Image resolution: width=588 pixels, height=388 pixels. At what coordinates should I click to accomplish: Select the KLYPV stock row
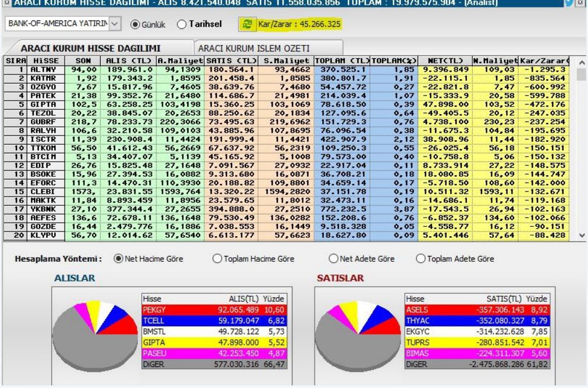(287, 235)
